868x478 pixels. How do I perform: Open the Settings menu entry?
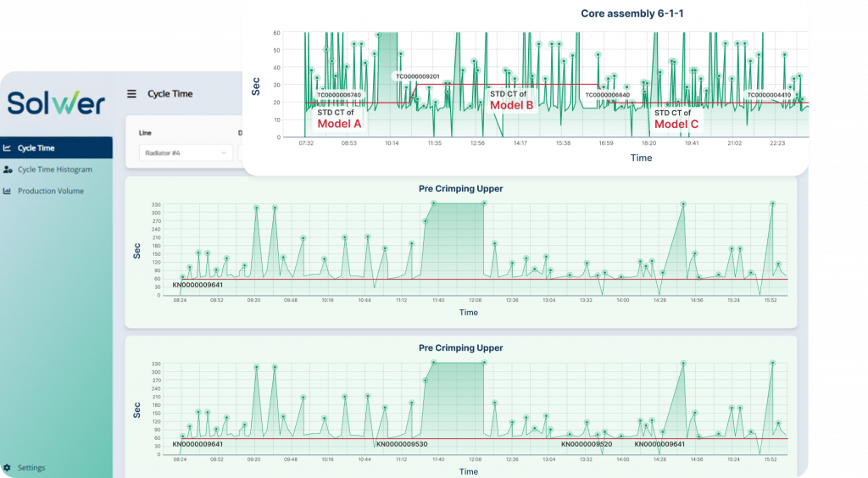31,468
